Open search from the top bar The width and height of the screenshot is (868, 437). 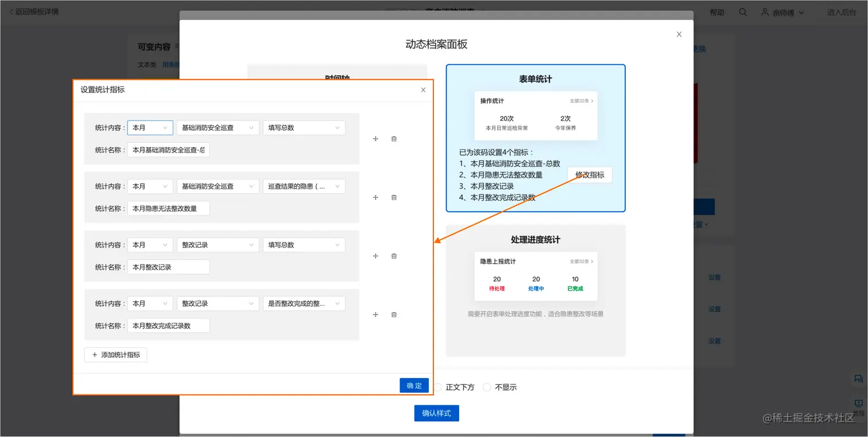click(x=743, y=12)
